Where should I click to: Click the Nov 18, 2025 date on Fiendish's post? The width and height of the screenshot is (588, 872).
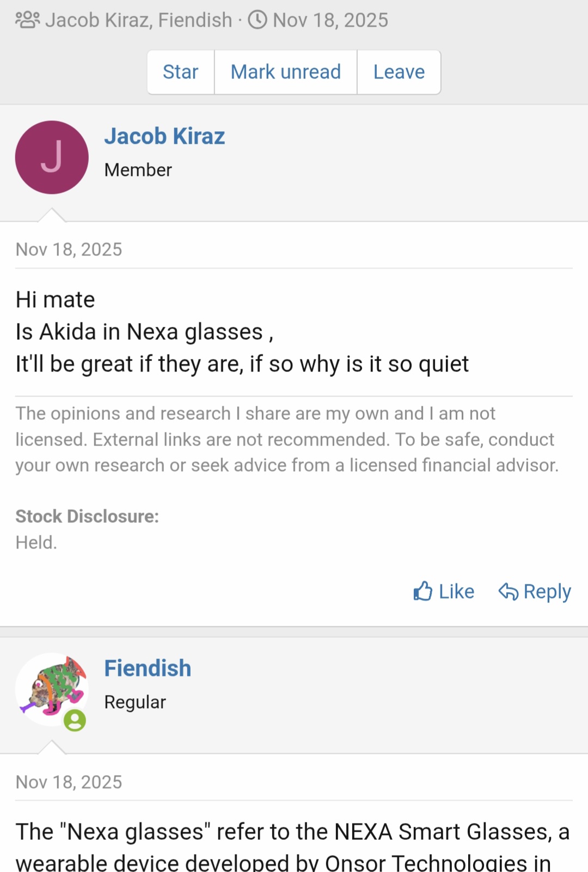(69, 782)
